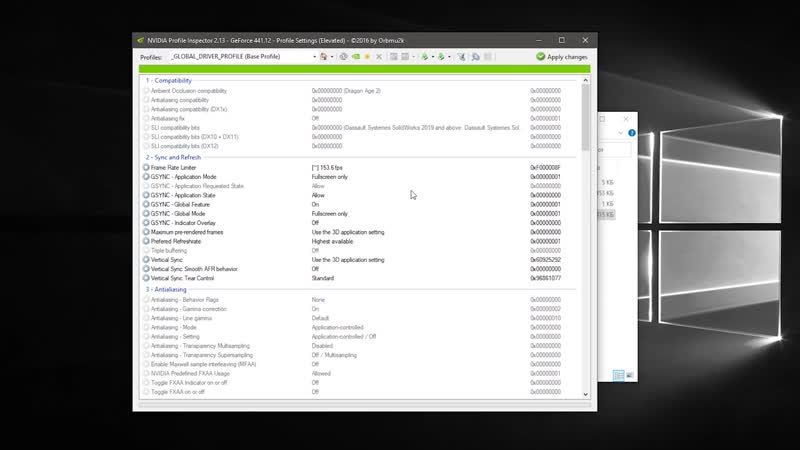Click gear icon of GSYNC - Application State row
This screenshot has height=450, width=800.
146,195
